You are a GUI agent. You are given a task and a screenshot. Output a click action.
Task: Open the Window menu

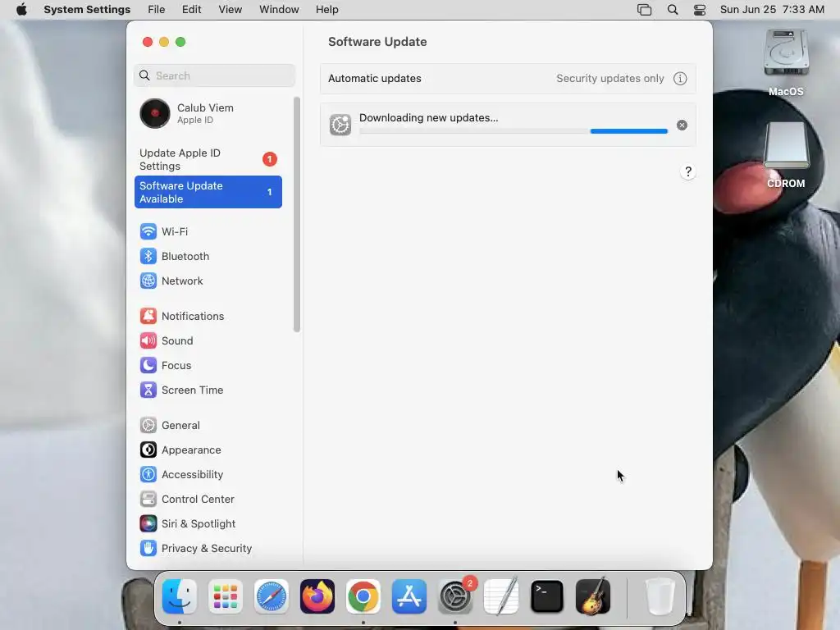(279, 10)
